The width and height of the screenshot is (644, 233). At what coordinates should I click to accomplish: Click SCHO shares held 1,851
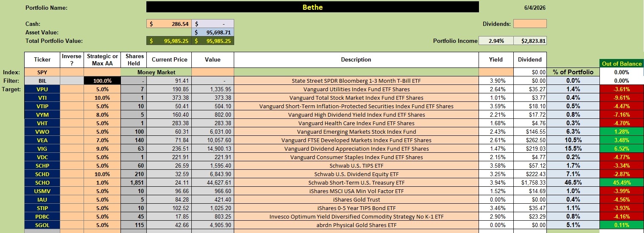pos(134,182)
